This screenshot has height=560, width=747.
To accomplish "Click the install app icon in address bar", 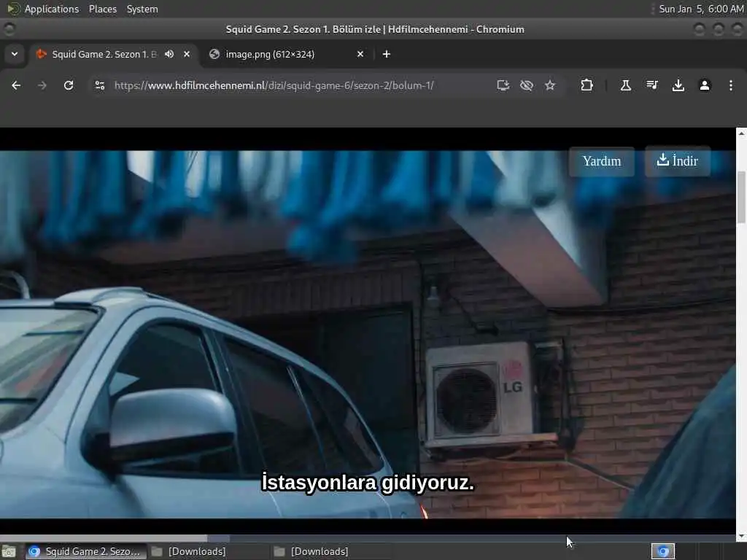I will [503, 85].
